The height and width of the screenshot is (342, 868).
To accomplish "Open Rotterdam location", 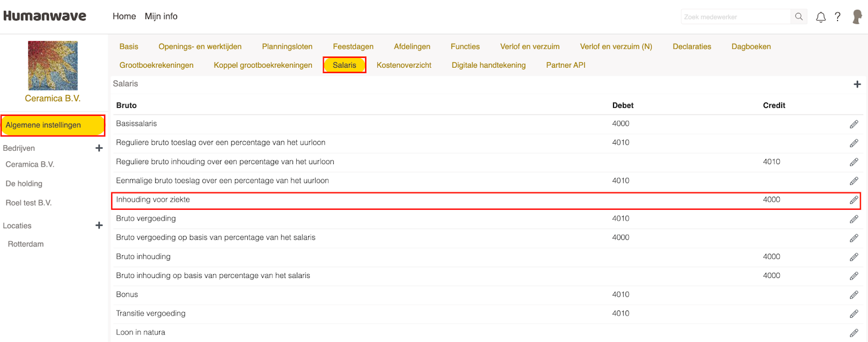I will 25,244.
